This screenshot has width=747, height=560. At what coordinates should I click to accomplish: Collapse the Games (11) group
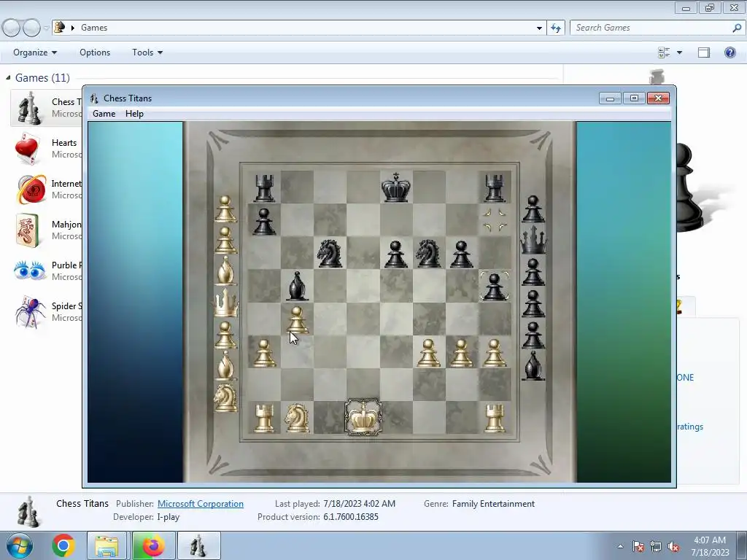(8, 77)
